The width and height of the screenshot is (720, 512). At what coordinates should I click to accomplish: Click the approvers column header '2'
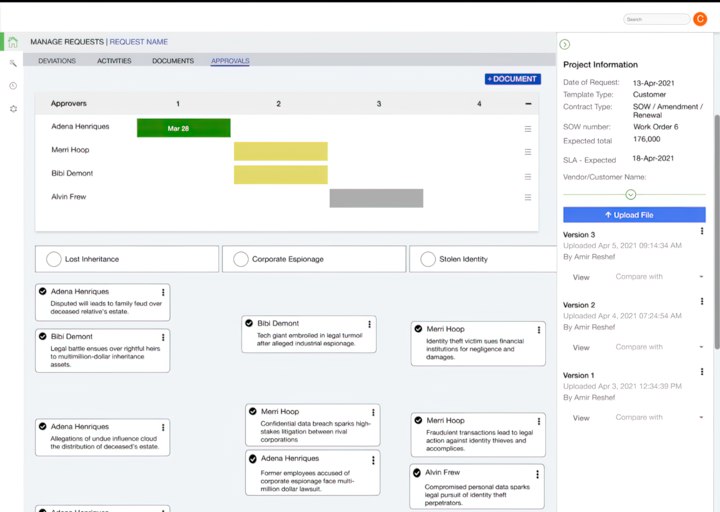point(278,104)
